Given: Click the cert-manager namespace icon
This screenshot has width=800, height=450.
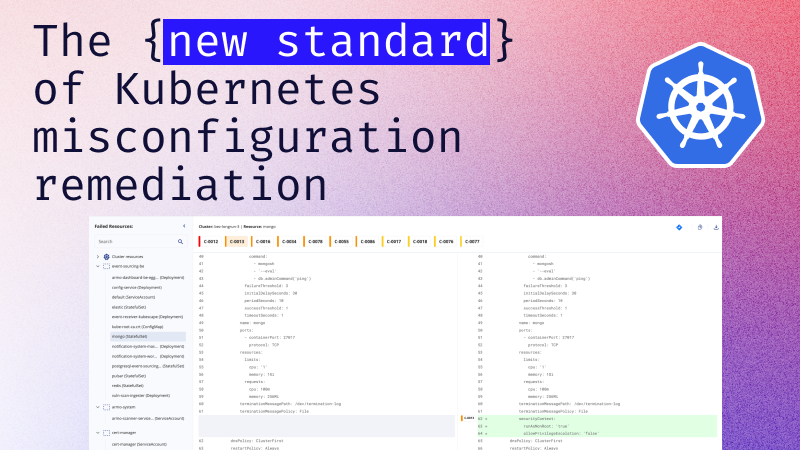Looking at the screenshot, I should click(107, 433).
